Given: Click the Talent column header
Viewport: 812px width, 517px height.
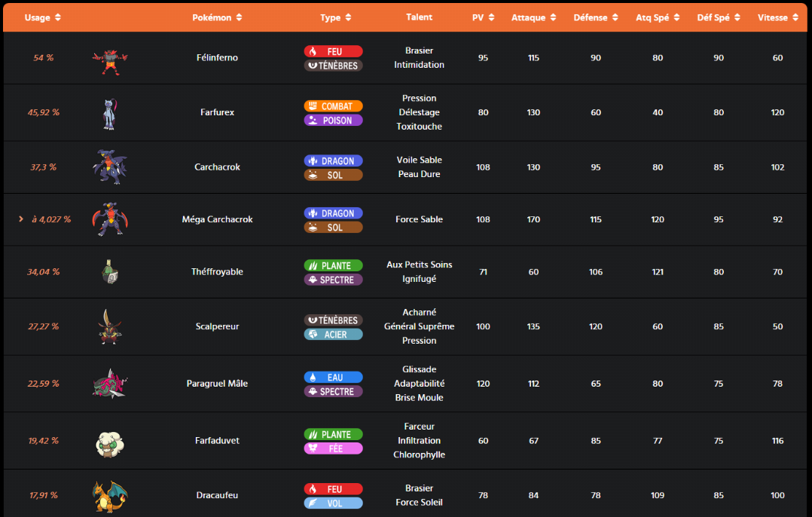Looking at the screenshot, I should pos(419,17).
